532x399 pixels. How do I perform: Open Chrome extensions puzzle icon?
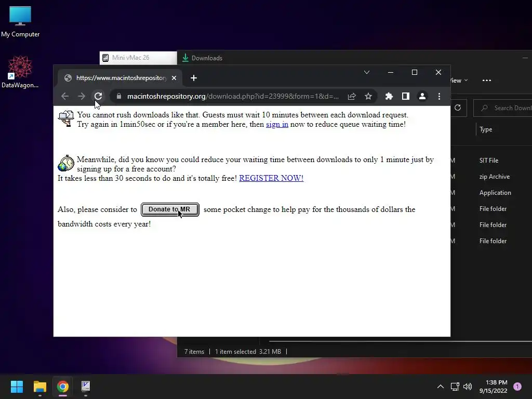click(x=389, y=96)
